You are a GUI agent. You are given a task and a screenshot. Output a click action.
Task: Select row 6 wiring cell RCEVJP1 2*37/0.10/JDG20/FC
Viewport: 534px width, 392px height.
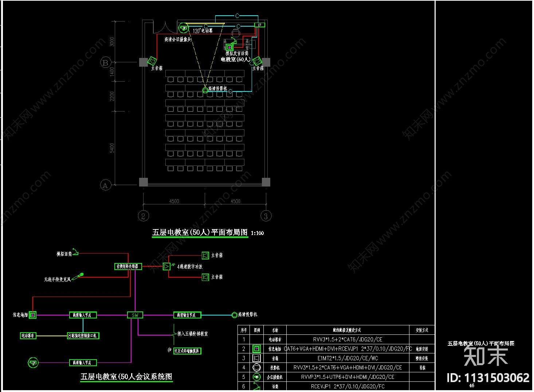(x=348, y=386)
